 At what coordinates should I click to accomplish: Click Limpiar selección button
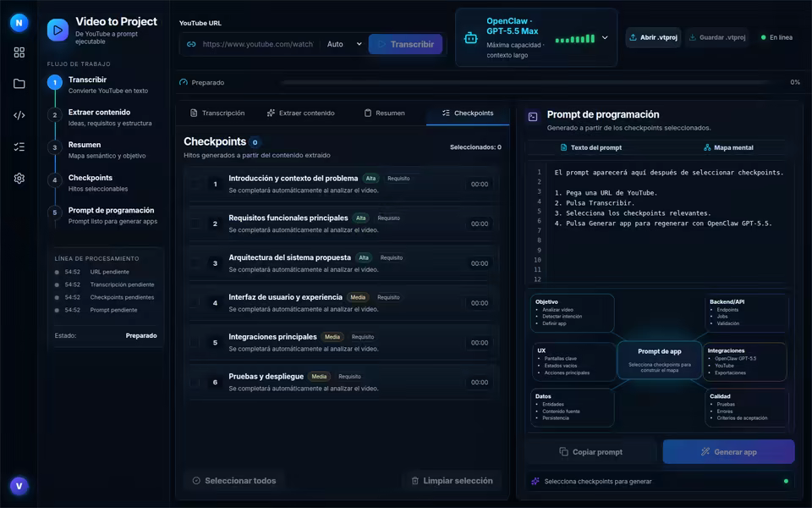(x=452, y=481)
